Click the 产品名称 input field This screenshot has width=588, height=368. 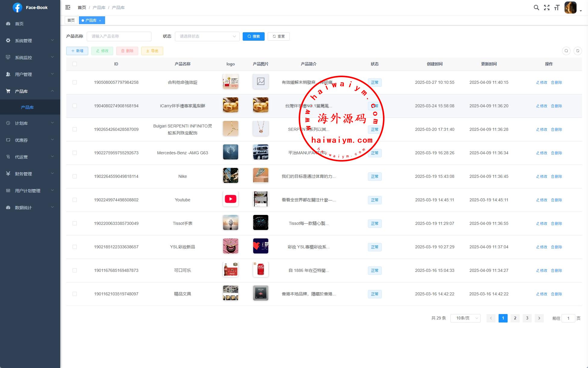[119, 36]
